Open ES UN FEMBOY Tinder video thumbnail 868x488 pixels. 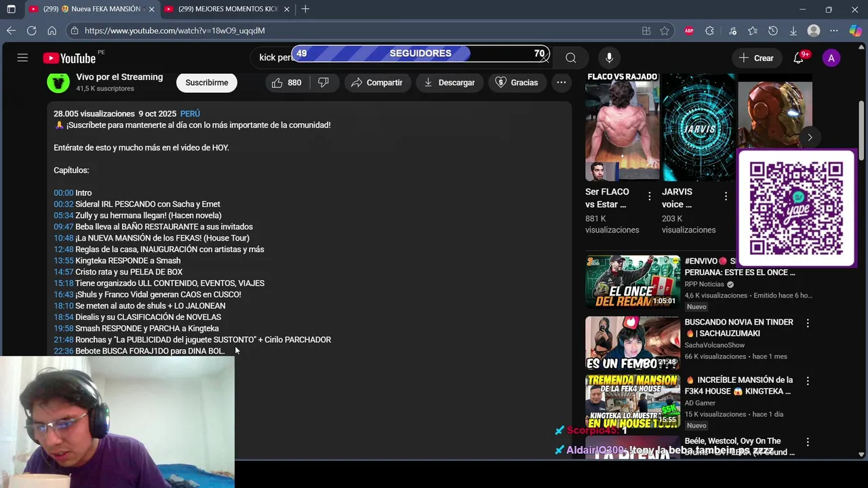click(633, 342)
